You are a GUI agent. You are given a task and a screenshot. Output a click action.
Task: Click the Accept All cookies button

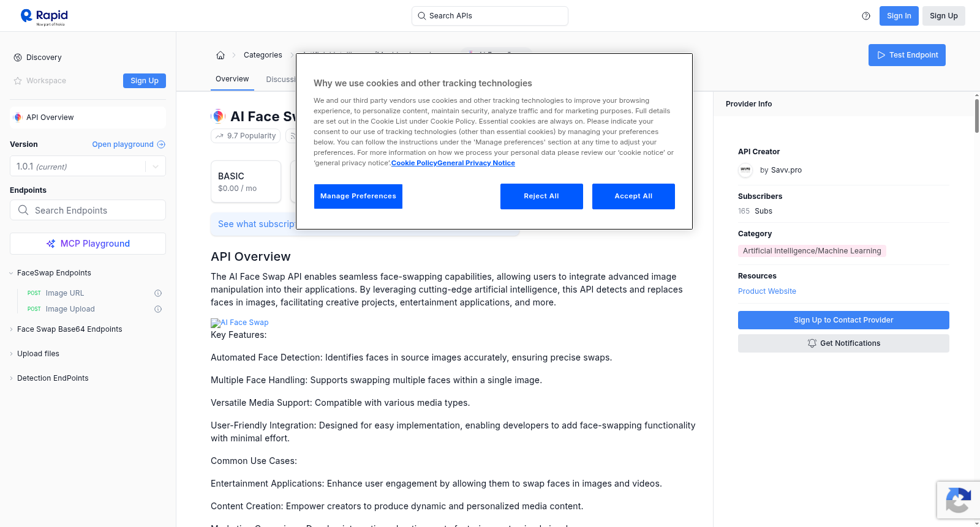pos(633,196)
